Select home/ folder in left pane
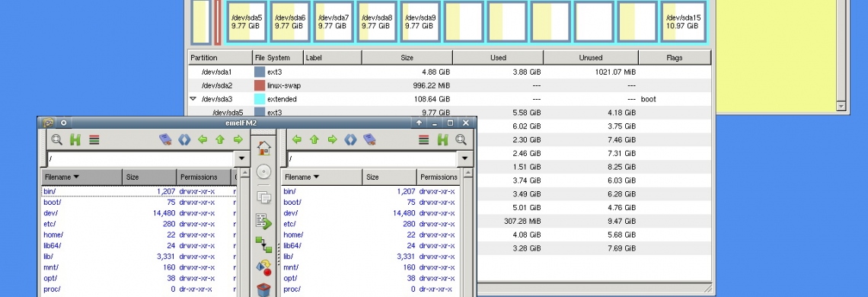868x297 pixels. 139,235
